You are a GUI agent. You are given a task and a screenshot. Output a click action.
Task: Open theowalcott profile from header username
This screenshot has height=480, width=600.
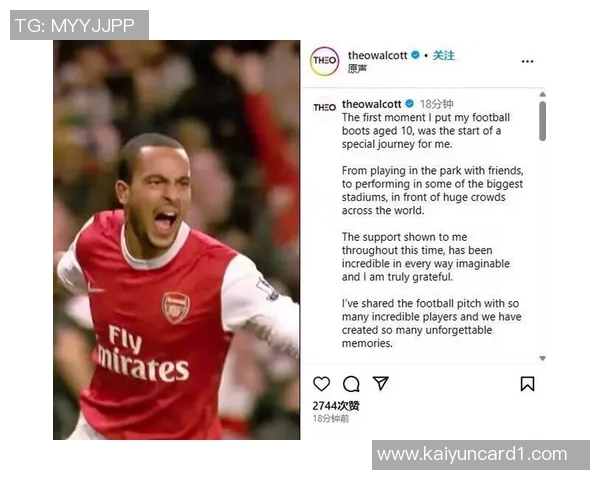pyautogui.click(x=377, y=56)
